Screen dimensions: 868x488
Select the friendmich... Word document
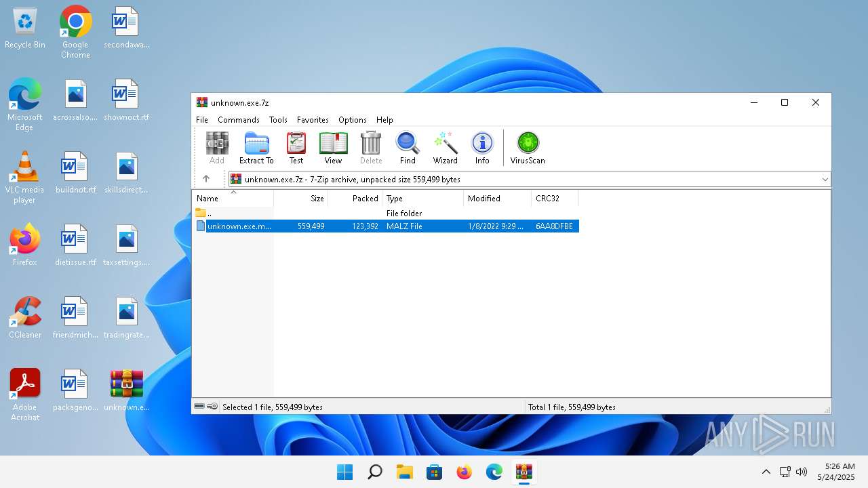click(75, 318)
